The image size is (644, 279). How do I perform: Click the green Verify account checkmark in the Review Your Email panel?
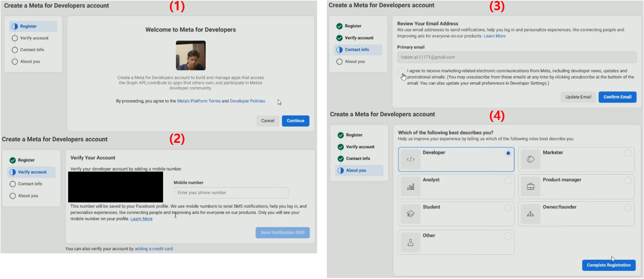[x=340, y=38]
